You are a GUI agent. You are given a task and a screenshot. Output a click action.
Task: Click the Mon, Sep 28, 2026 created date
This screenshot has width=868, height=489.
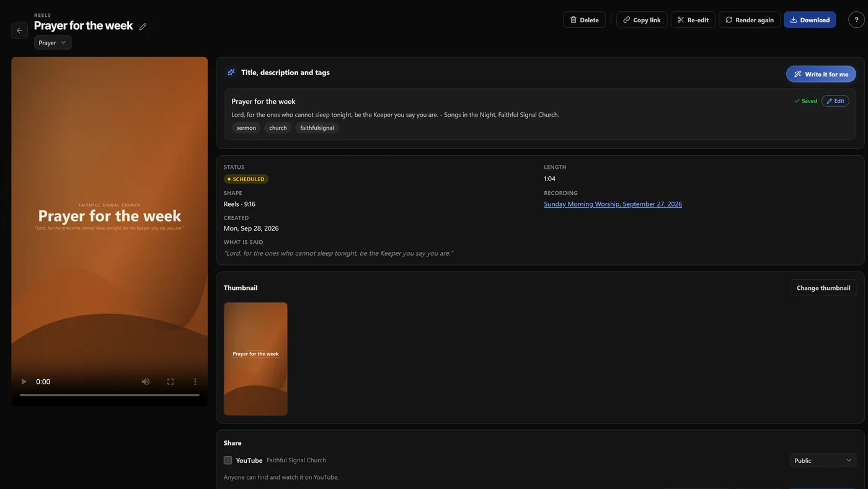coord(251,228)
